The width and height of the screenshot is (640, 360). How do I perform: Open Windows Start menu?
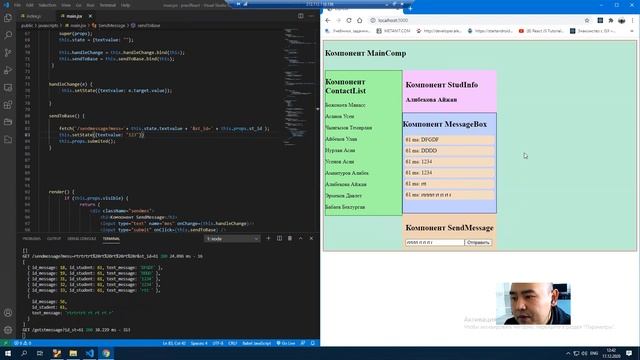8,353
